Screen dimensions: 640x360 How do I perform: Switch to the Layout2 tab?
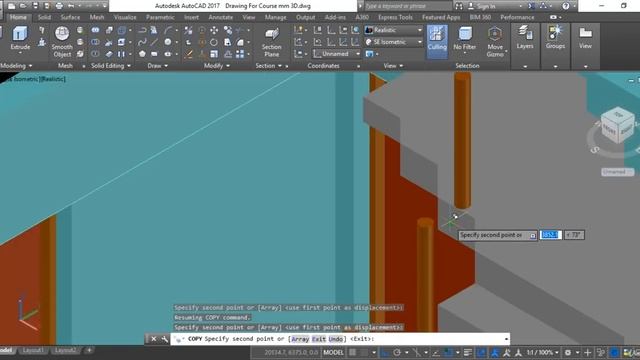click(65, 350)
